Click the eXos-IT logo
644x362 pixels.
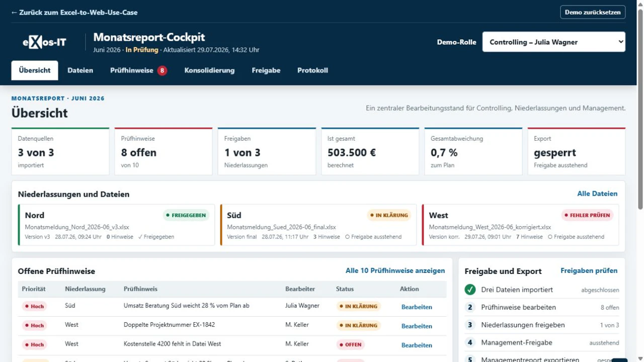[x=44, y=42]
